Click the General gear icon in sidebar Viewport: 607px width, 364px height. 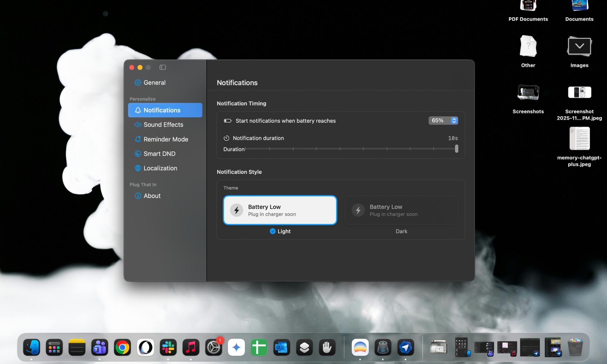138,83
